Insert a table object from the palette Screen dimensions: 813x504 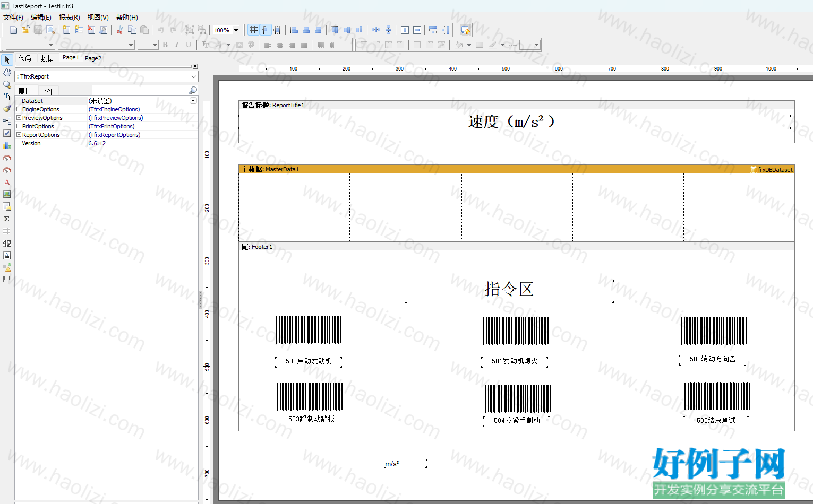[7, 231]
